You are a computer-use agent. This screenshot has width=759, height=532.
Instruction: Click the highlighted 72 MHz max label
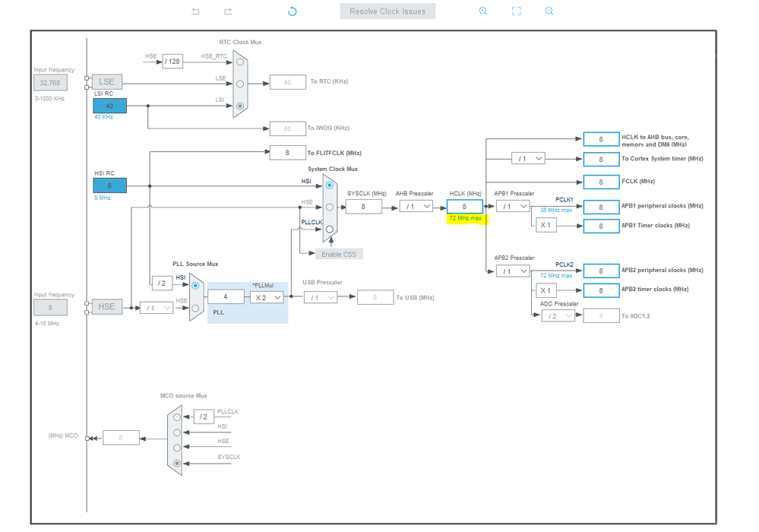click(x=466, y=218)
